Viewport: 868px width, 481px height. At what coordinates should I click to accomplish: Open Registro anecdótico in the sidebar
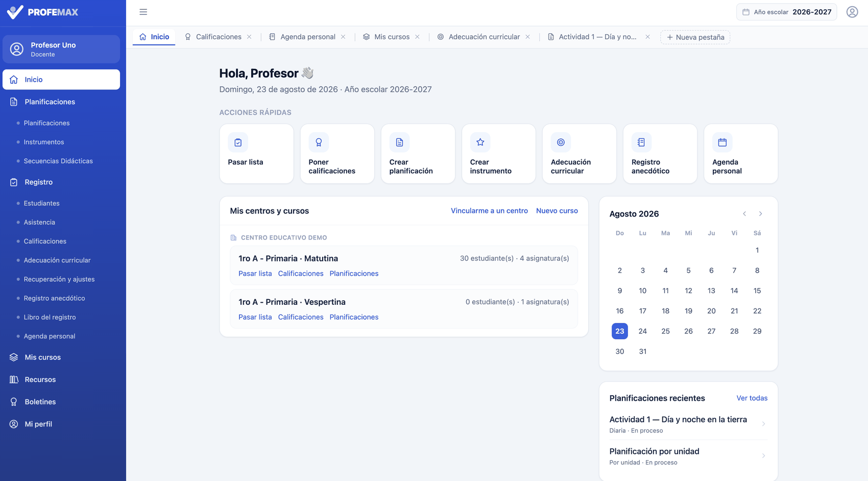tap(54, 298)
